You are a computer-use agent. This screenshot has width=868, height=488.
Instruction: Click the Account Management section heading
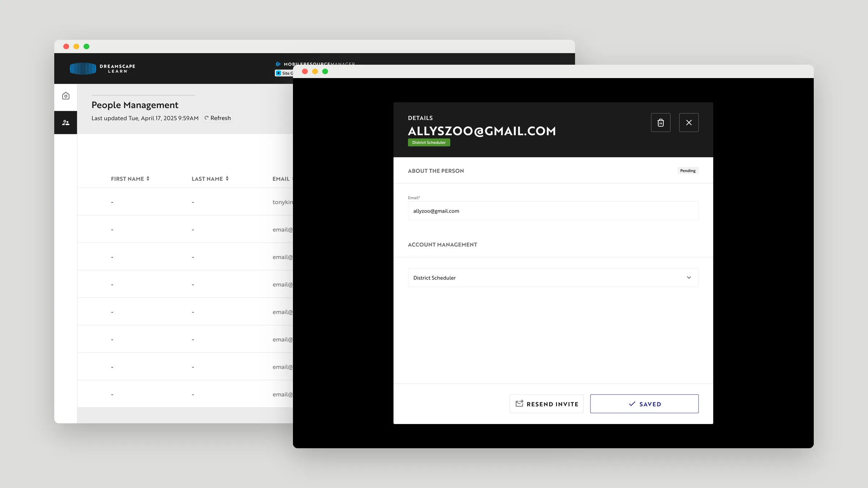442,245
